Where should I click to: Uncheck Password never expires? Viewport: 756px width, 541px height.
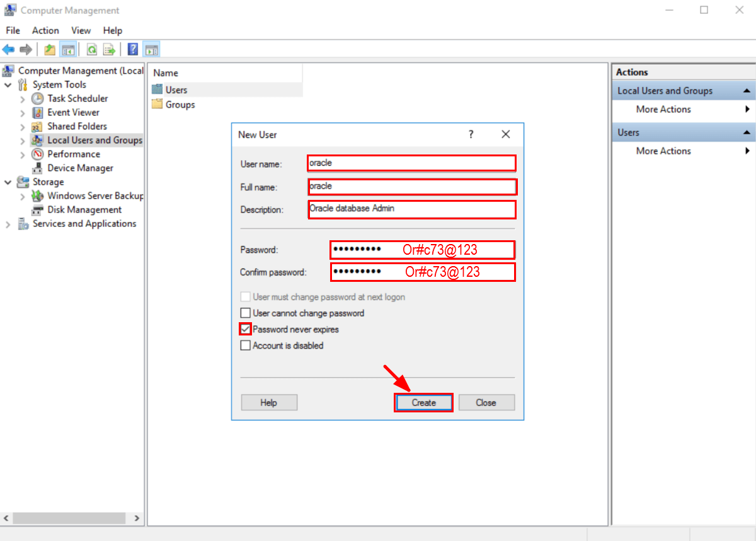tap(245, 329)
